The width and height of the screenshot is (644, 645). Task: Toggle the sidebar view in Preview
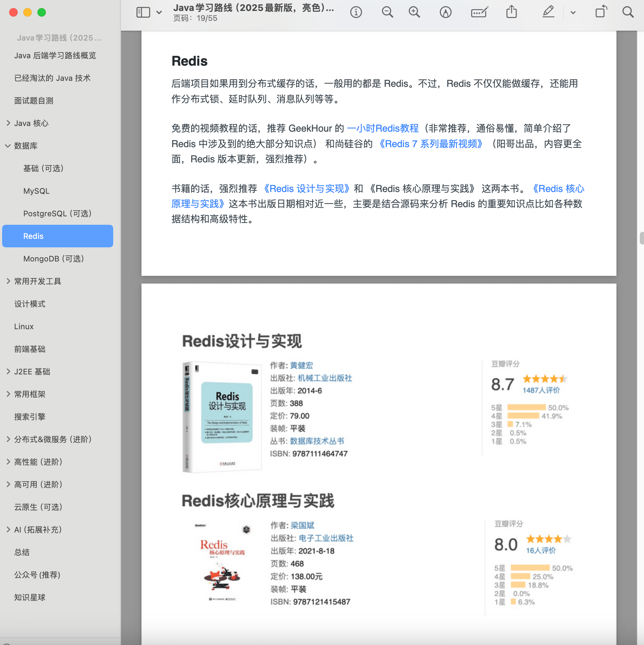(x=143, y=12)
